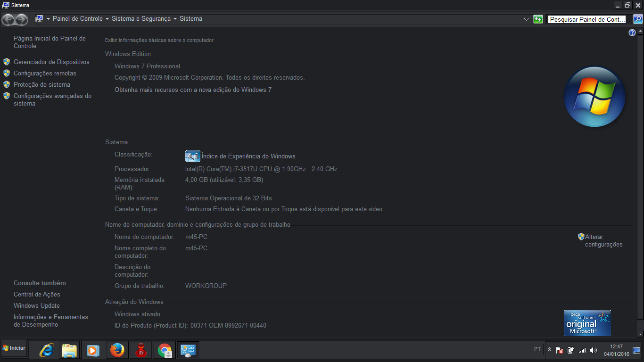Open Firefox from the taskbar

[117, 350]
